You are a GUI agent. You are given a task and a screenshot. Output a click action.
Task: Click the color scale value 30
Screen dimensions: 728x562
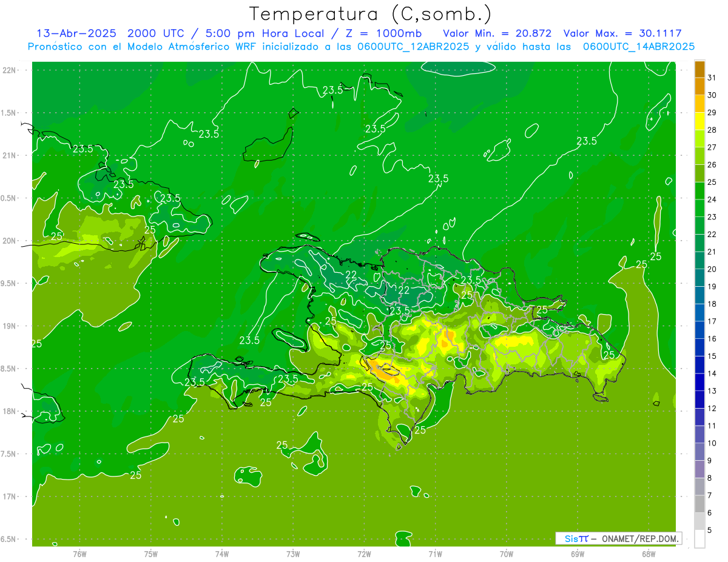(x=712, y=95)
